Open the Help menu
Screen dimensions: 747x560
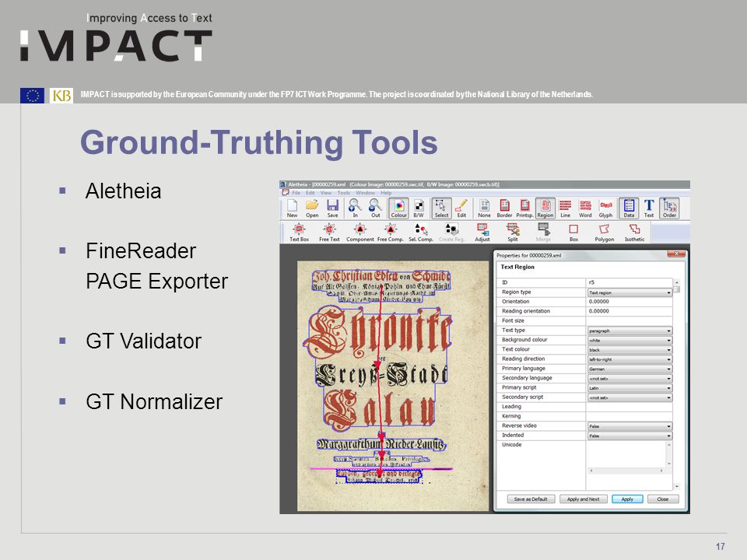coord(386,193)
